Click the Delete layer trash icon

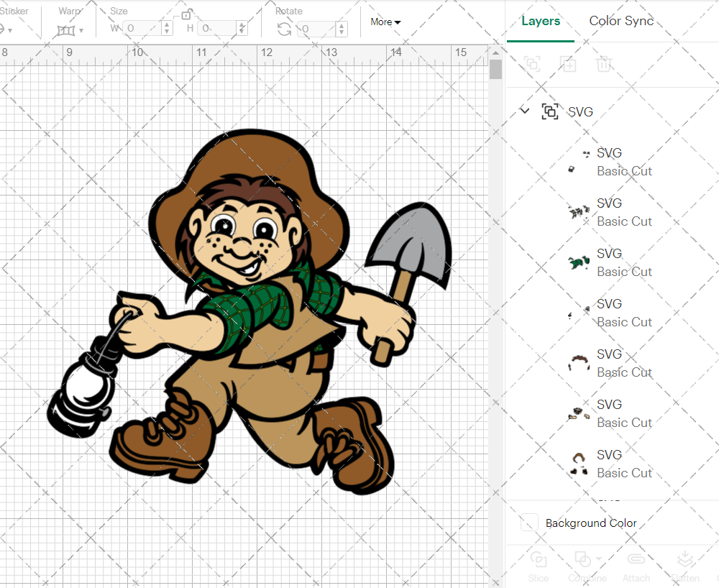click(x=604, y=64)
